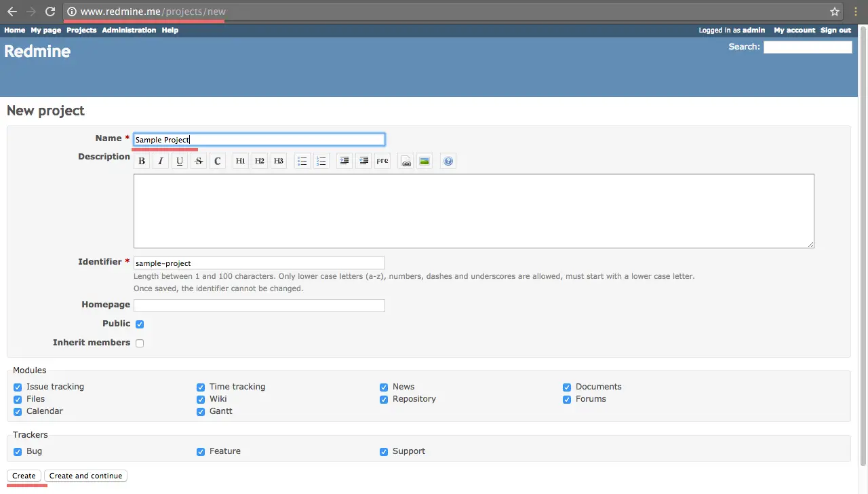Uncheck the Public checkbox
This screenshot has width=868, height=494.
click(140, 324)
